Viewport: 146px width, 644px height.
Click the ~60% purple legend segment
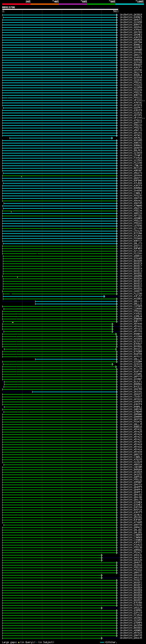[x=73, y=4]
